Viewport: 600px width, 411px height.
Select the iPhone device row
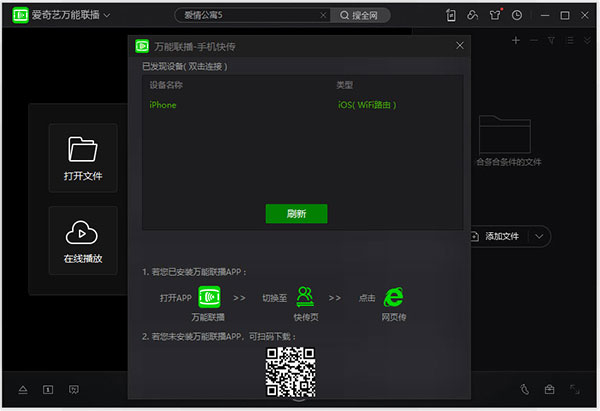click(x=302, y=105)
